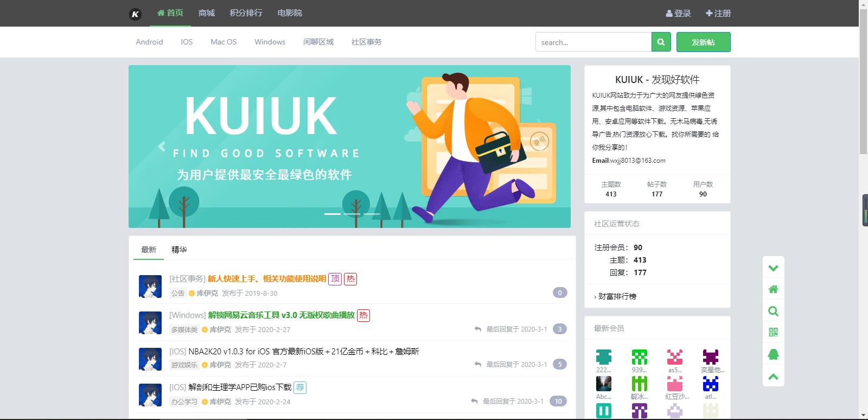Click the 发新帖 new post button
This screenshot has height=420, width=868.
coord(703,42)
